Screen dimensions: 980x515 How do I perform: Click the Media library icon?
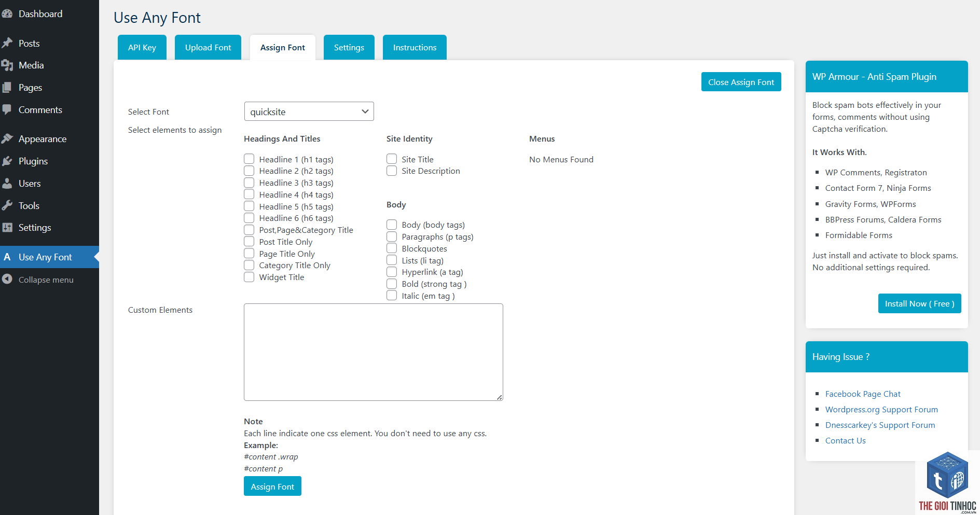pos(7,65)
